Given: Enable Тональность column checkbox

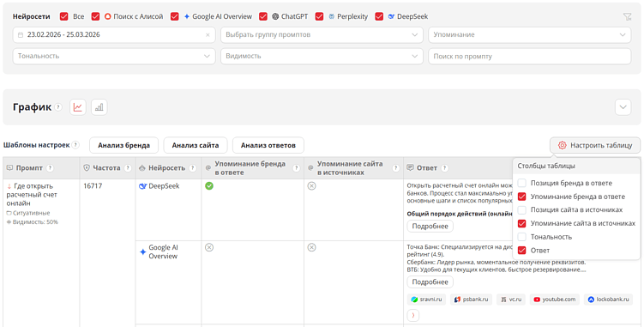Looking at the screenshot, I should click(x=521, y=237).
